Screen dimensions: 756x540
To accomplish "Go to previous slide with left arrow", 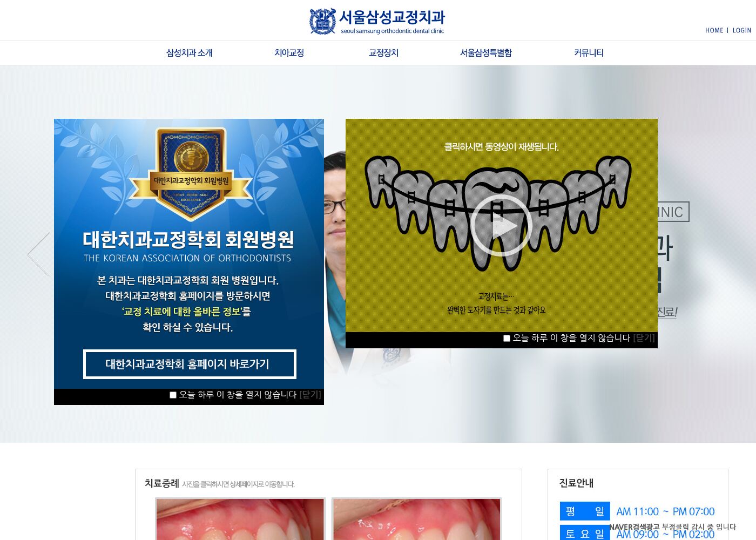I will [38, 254].
